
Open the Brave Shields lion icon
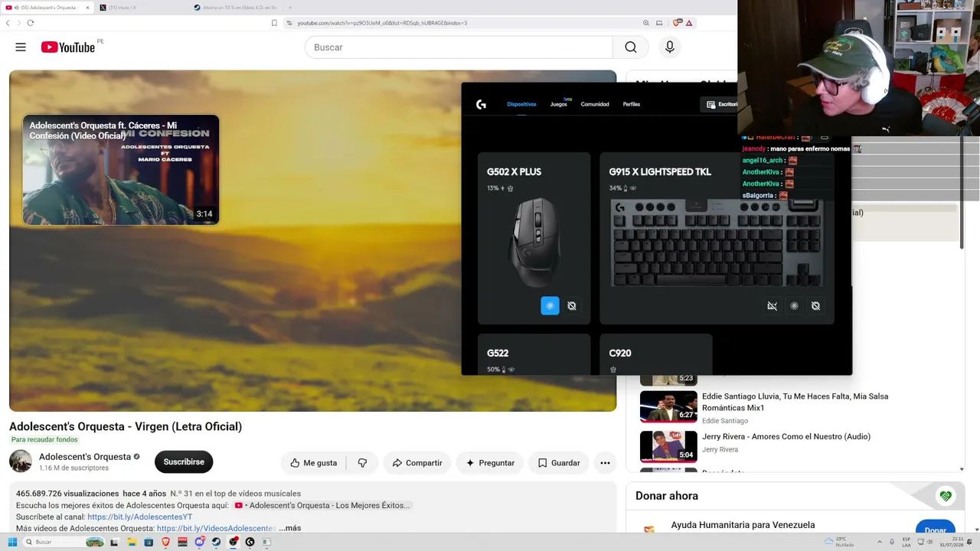(x=677, y=23)
